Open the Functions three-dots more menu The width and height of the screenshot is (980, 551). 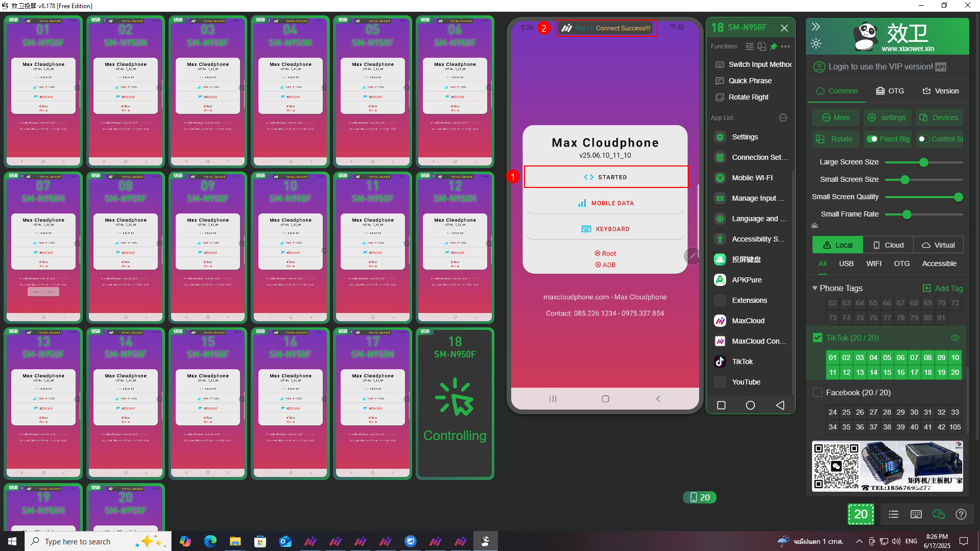coord(785,46)
